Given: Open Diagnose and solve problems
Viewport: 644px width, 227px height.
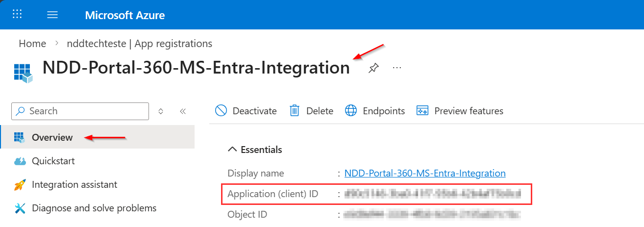Looking at the screenshot, I should (x=94, y=208).
